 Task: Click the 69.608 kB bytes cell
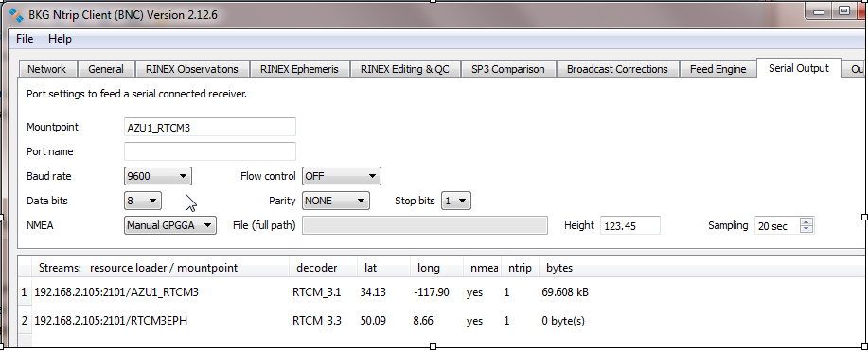coord(565,292)
